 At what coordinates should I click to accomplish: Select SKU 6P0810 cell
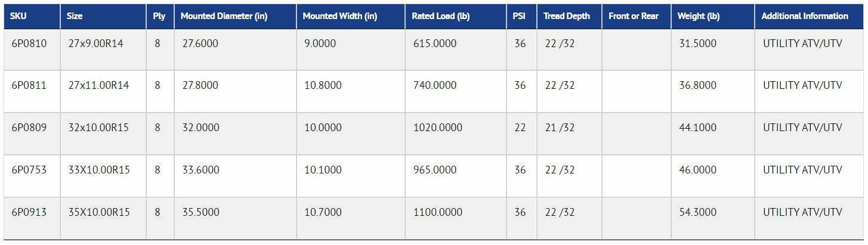(x=29, y=44)
